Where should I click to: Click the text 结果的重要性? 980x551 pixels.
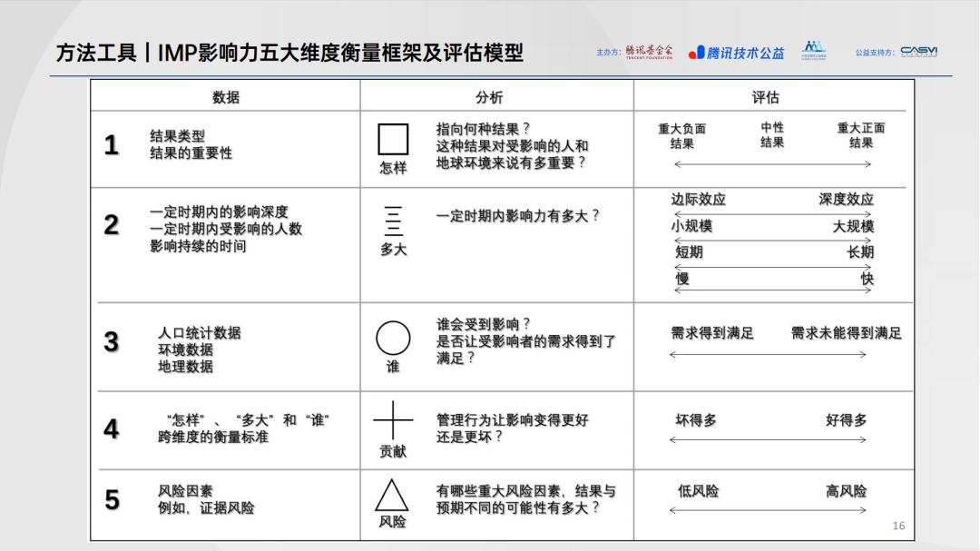pyautogui.click(x=191, y=153)
